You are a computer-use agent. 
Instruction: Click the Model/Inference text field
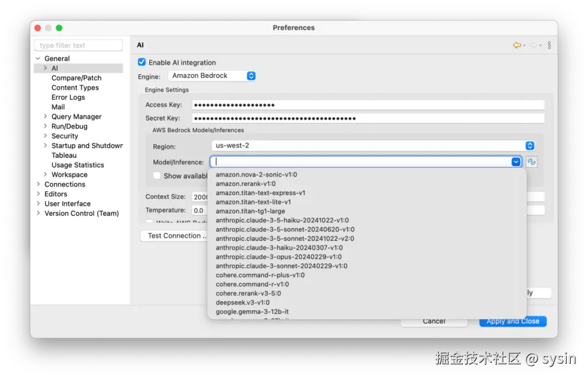(361, 162)
